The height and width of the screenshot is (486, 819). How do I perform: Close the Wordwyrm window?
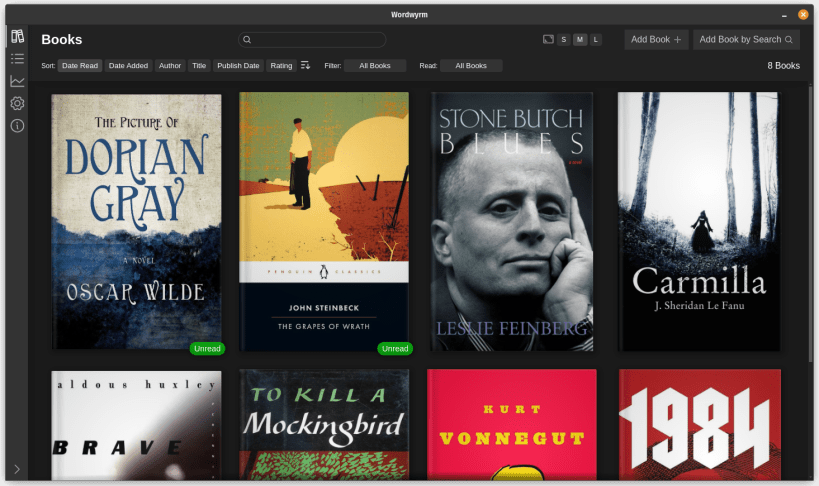click(803, 15)
